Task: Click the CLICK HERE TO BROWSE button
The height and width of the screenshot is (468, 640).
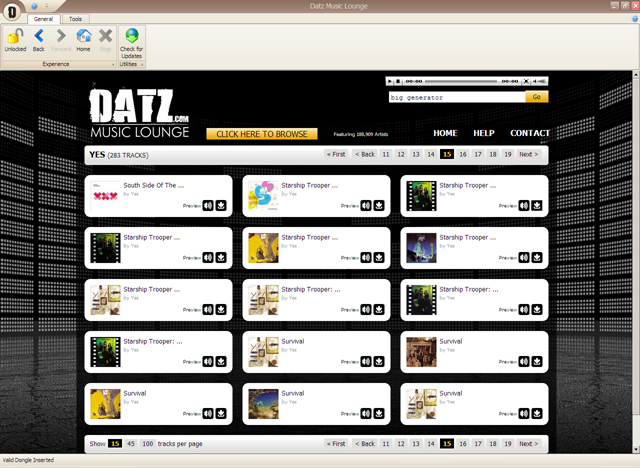Action: point(262,134)
